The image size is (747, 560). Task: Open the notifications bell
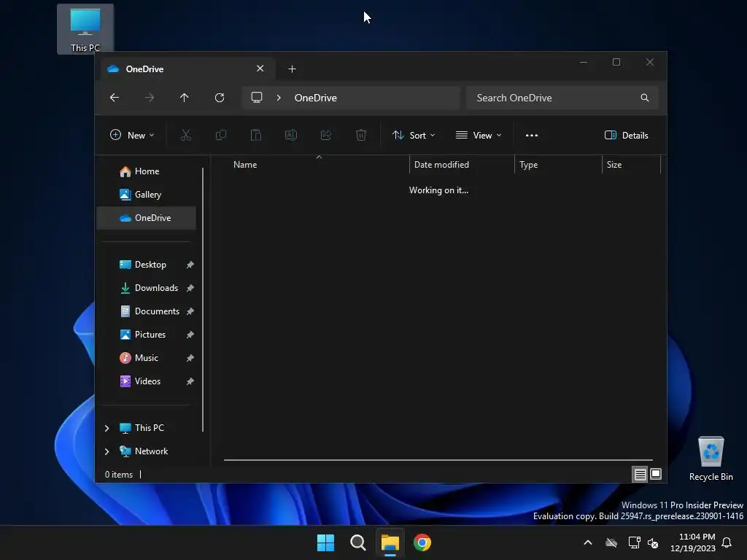pyautogui.click(x=727, y=542)
